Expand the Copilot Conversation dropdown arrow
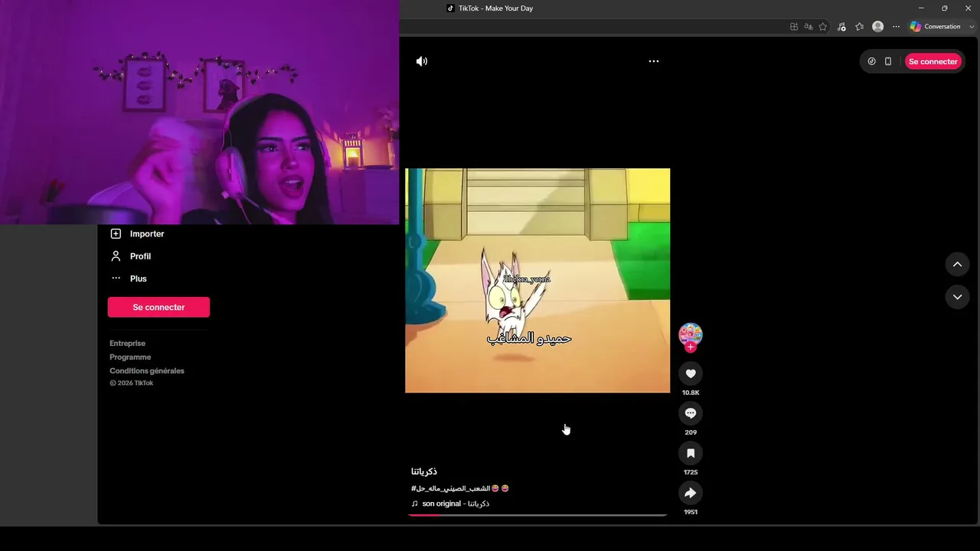Image resolution: width=980 pixels, height=551 pixels. coord(972,27)
